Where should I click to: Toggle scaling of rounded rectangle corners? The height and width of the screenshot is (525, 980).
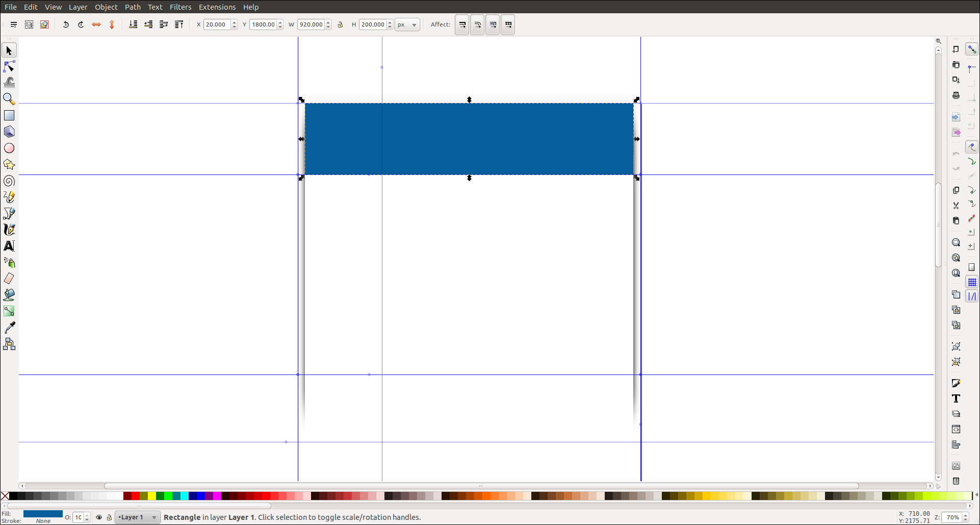point(477,24)
